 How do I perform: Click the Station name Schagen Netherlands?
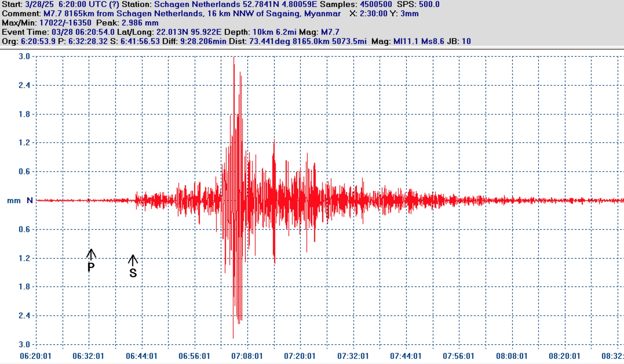tap(197, 4)
